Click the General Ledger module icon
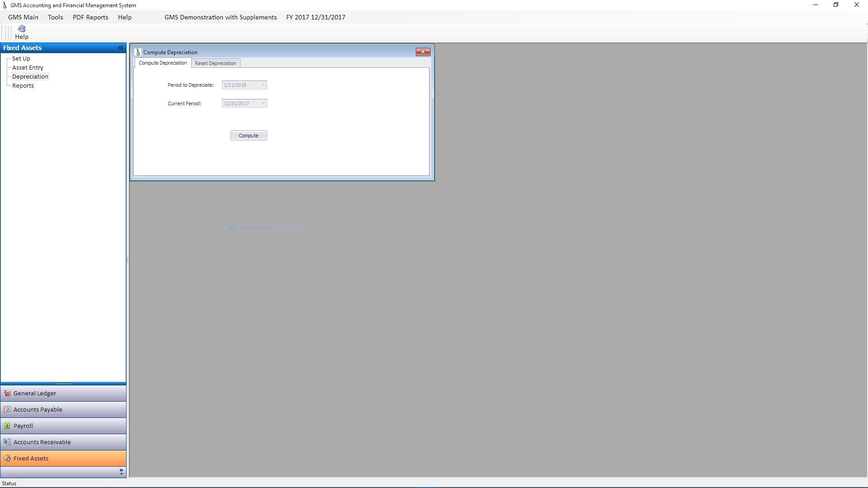 click(x=7, y=394)
